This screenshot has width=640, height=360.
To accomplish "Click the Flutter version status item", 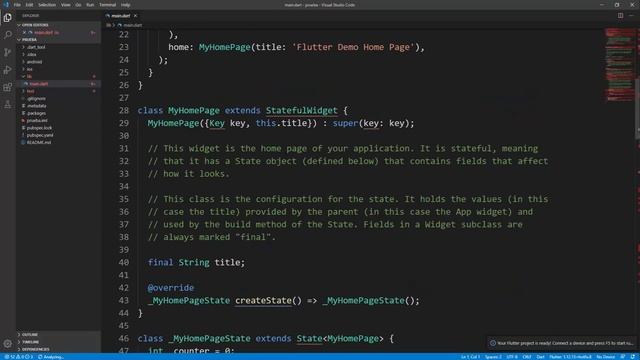I will pos(570,357).
